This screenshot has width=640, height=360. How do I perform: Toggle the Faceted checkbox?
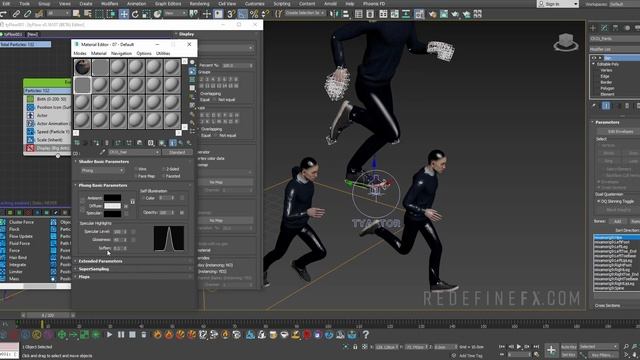click(163, 176)
